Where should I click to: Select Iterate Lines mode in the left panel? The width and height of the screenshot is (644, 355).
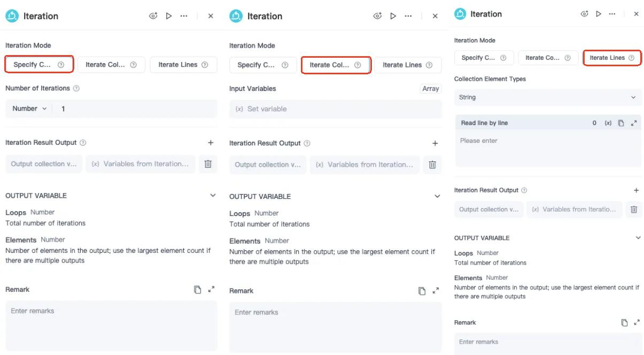pyautogui.click(x=183, y=65)
